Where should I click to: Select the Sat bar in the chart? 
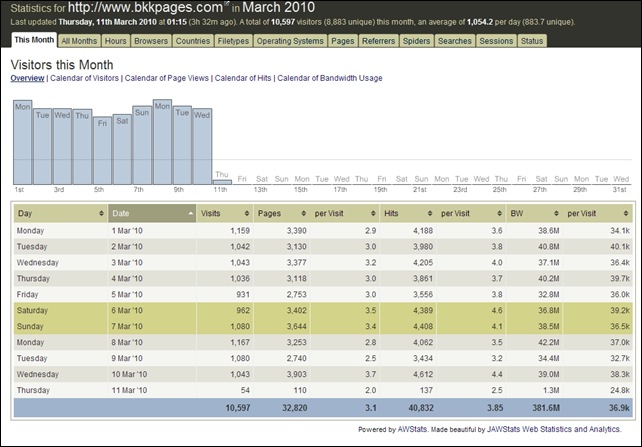pyautogui.click(x=122, y=149)
